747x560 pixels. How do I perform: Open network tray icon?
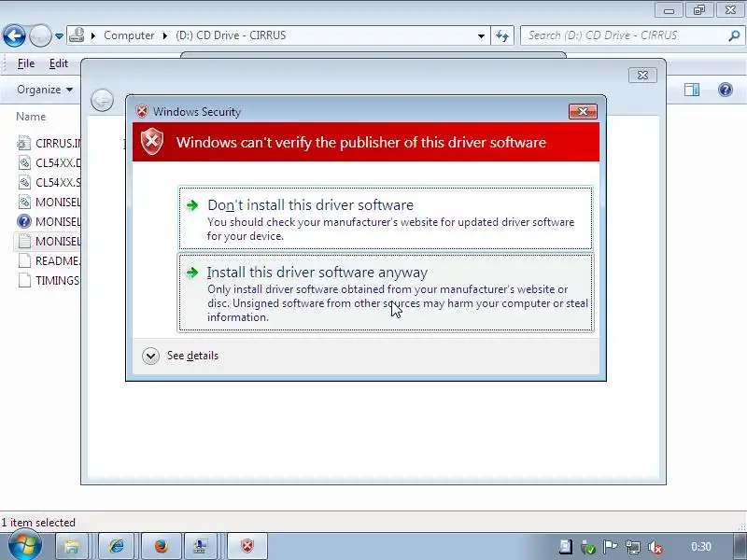pyautogui.click(x=633, y=547)
